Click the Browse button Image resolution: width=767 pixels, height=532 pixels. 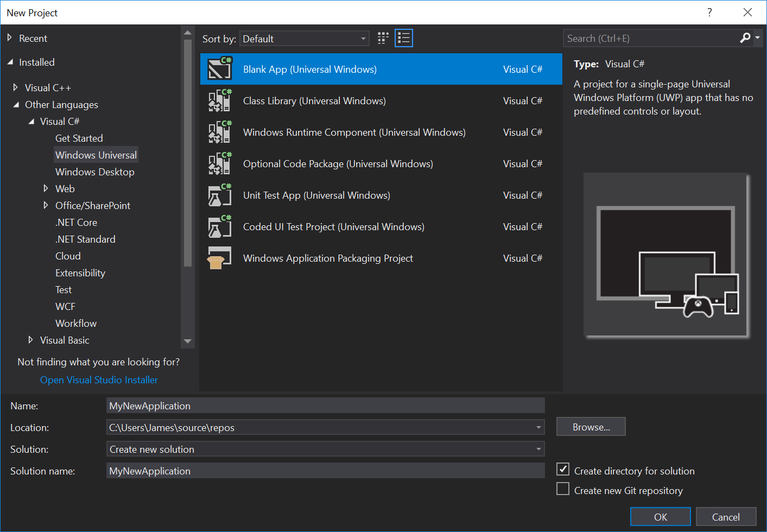pyautogui.click(x=591, y=427)
